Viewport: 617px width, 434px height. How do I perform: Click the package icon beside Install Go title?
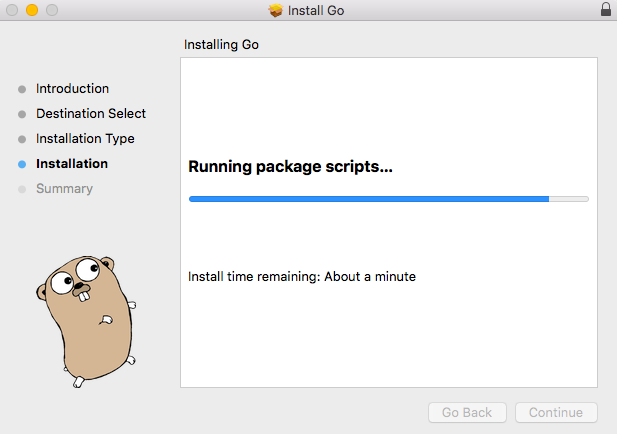pos(275,10)
